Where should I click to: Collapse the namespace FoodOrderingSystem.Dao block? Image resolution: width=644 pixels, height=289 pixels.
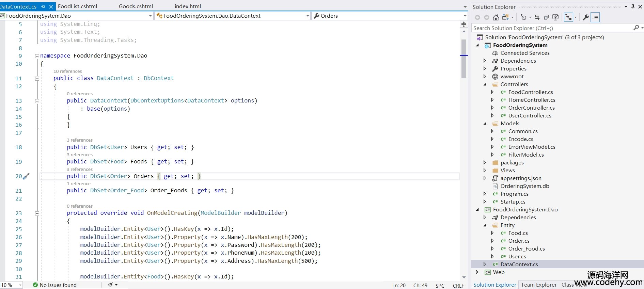tap(37, 56)
